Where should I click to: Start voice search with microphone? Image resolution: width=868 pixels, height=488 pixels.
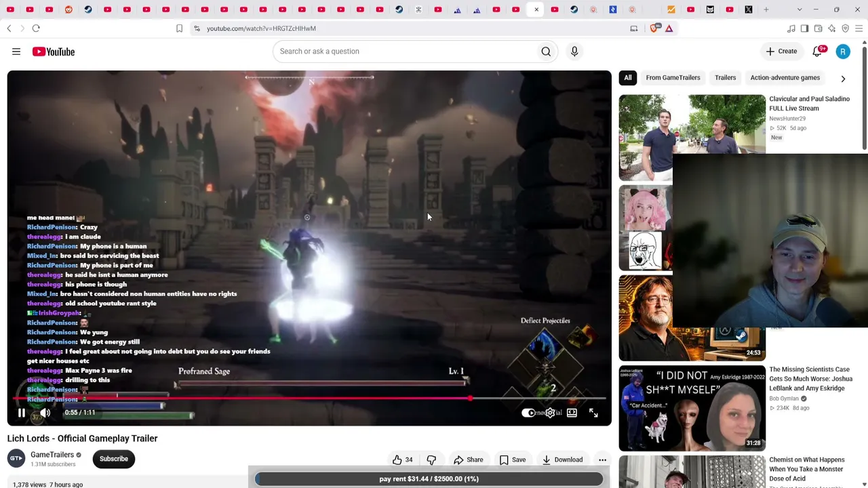574,52
